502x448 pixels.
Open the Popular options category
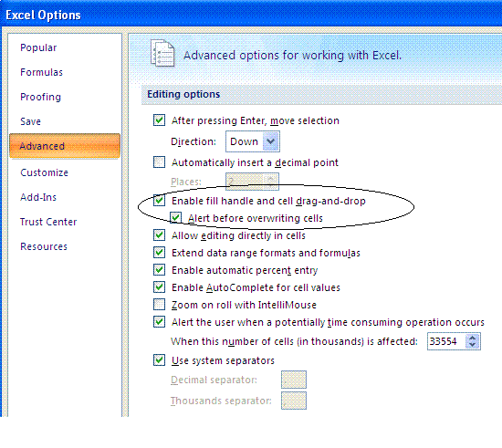click(x=38, y=47)
